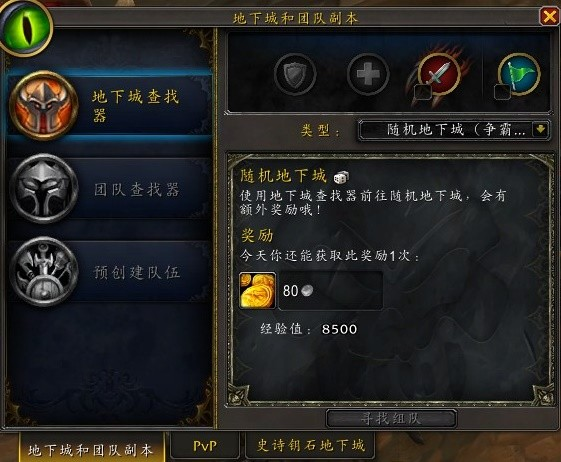Viewport: 561px width, 462px height.
Task: Click the gray helmet raid finder icon
Action: pyautogui.click(x=44, y=189)
